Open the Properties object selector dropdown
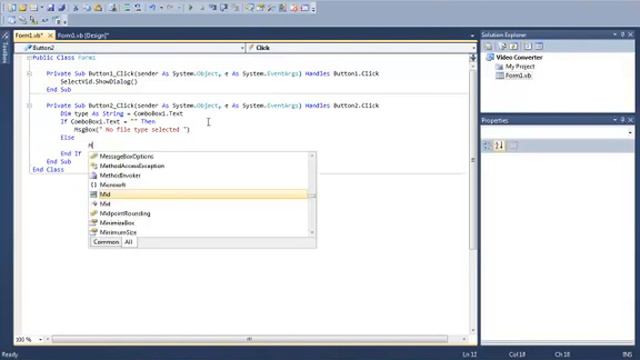The image size is (640, 360). [630, 133]
